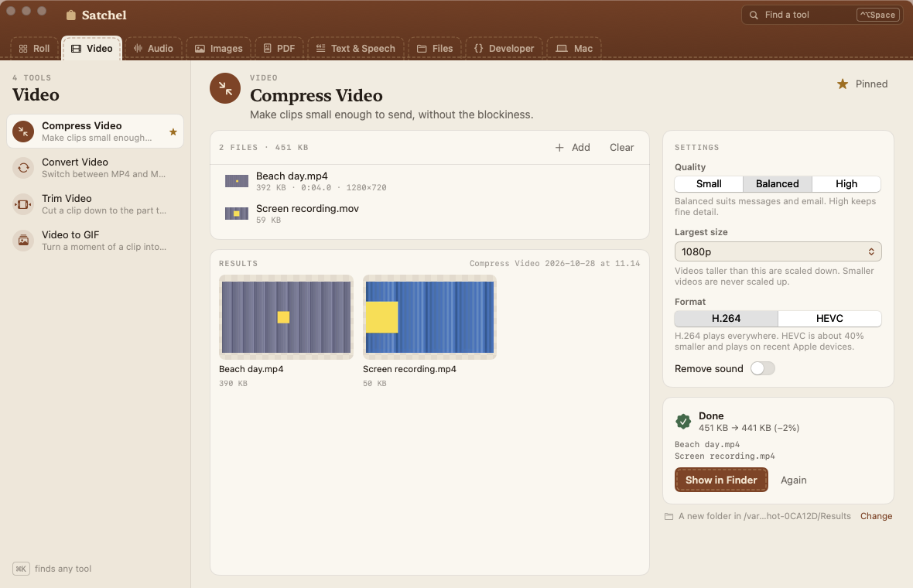Open the Beach day.mp4 result thumbnail
Image resolution: width=913 pixels, height=588 pixels.
coord(286,317)
